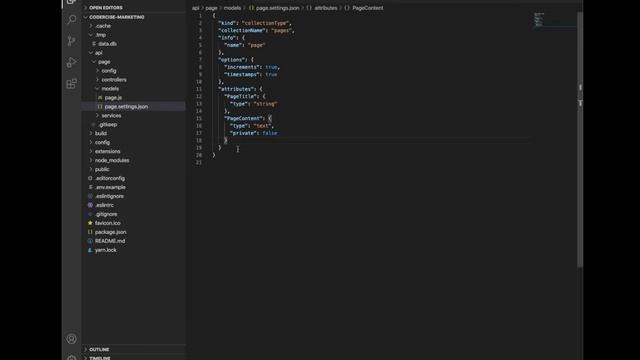Viewport: 640px width, 360px height.
Task: Click the "timestamps" key in editor
Action: [x=242, y=75]
